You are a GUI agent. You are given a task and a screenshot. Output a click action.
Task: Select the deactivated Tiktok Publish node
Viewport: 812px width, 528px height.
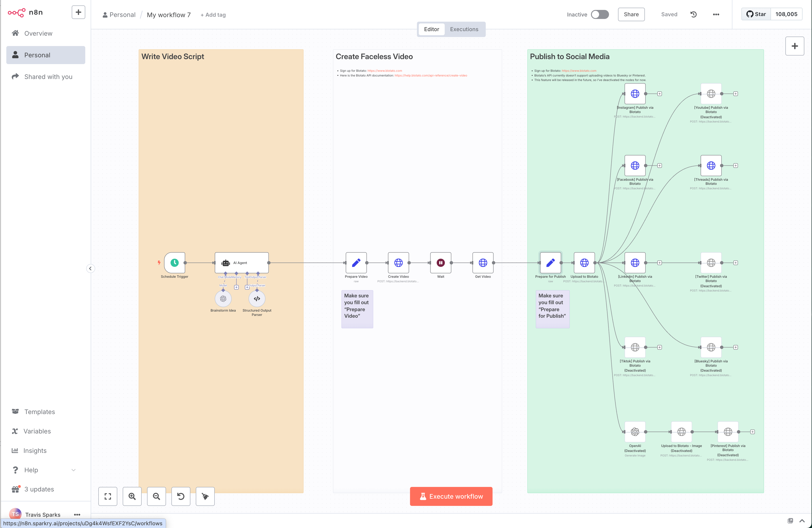tap(635, 347)
